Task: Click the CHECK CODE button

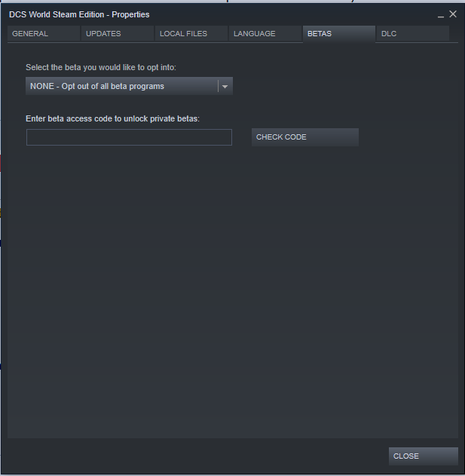Action: (305, 137)
